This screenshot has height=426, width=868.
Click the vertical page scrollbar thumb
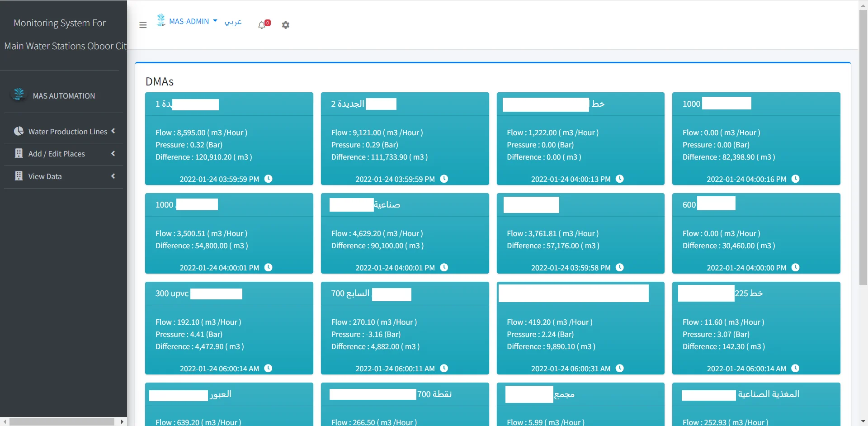[863, 147]
